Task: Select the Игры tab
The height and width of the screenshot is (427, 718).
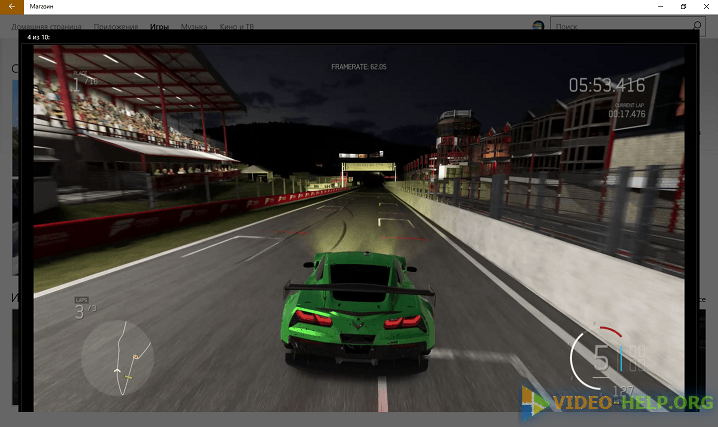Action: point(159,27)
